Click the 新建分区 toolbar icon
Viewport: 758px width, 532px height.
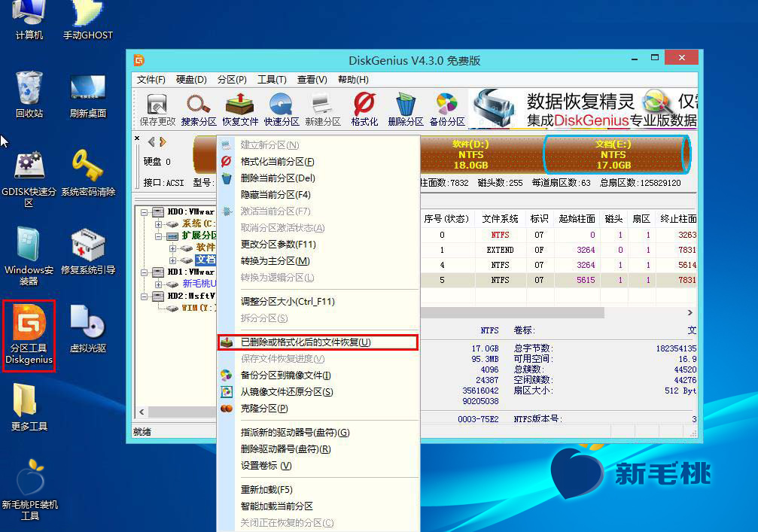coord(323,110)
